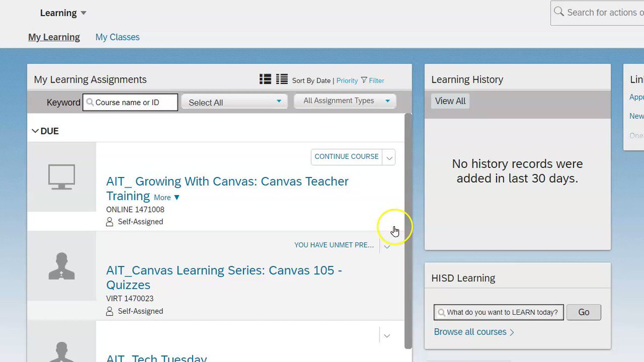Click the monitor thumbnail for Canvas Teacher Training

[62, 177]
